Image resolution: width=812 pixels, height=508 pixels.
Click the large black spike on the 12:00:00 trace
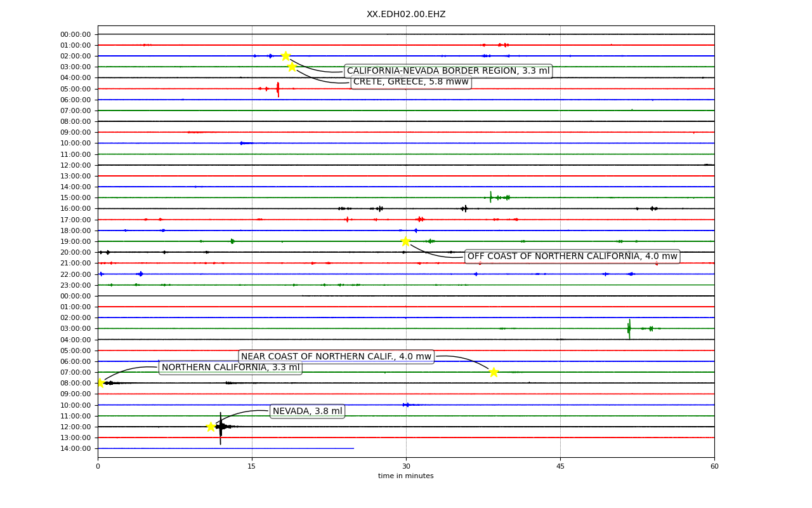point(220,427)
